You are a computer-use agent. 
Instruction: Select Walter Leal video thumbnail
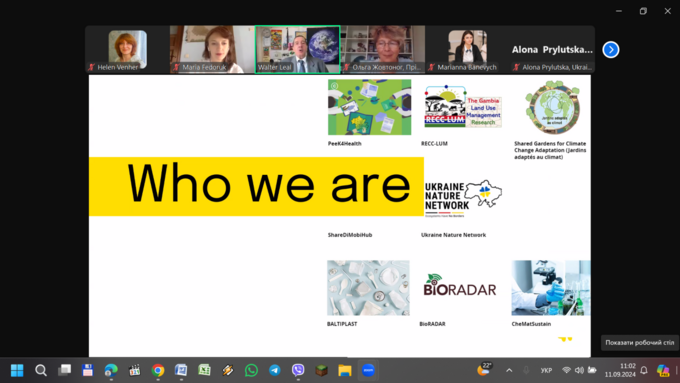(298, 49)
